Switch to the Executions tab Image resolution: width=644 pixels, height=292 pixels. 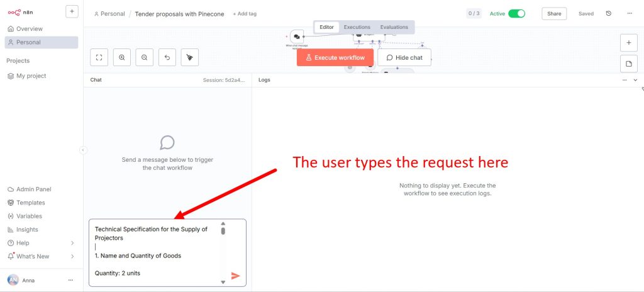(357, 27)
